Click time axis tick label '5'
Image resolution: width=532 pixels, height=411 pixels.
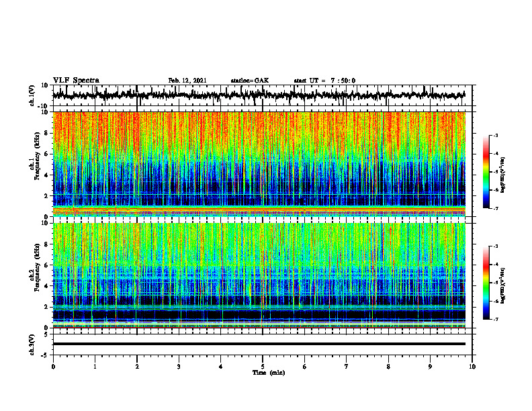coord(263,367)
